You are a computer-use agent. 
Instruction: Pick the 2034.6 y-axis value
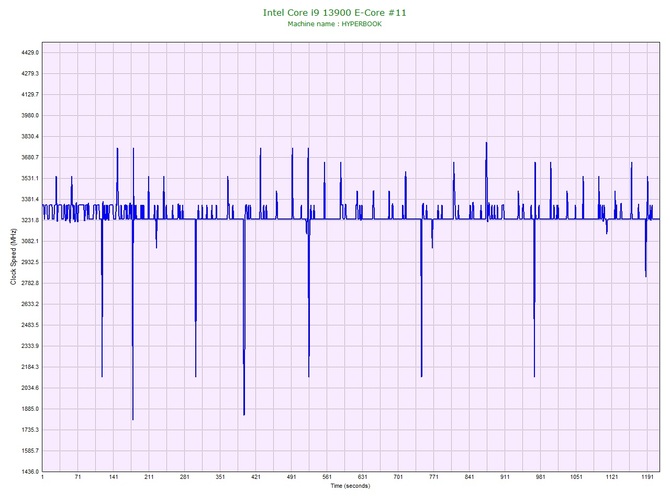pyautogui.click(x=30, y=388)
